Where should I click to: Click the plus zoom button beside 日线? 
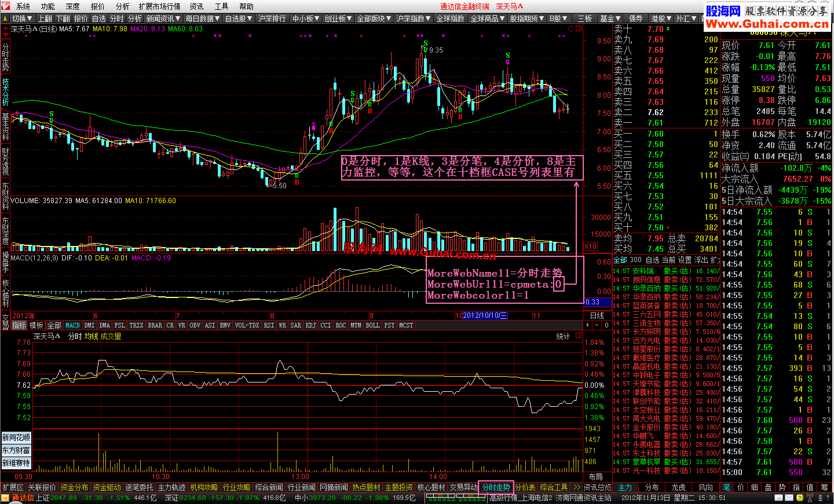tap(588, 325)
